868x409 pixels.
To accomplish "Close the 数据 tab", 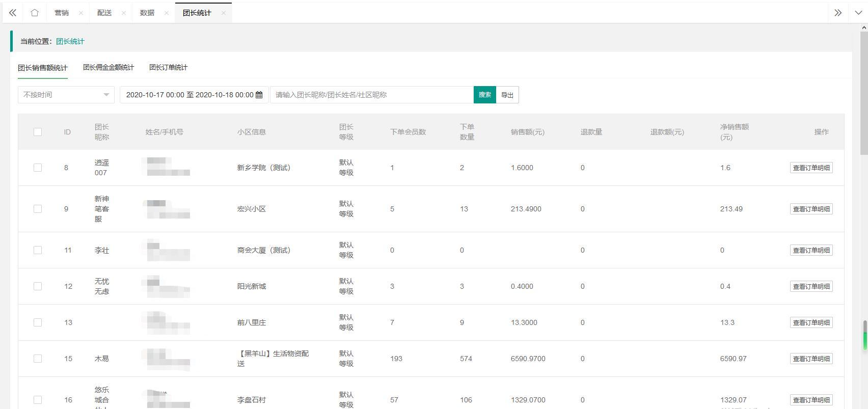I will (167, 13).
